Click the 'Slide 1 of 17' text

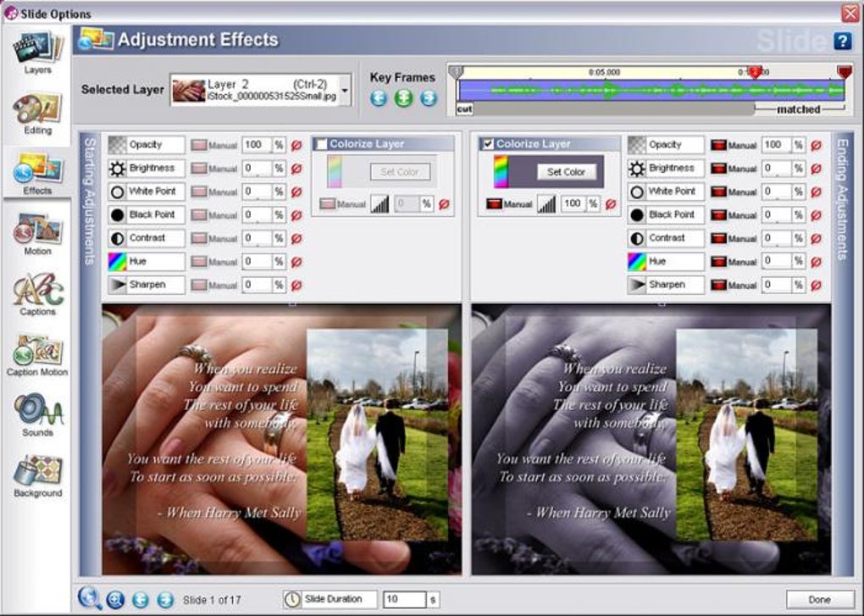212,600
